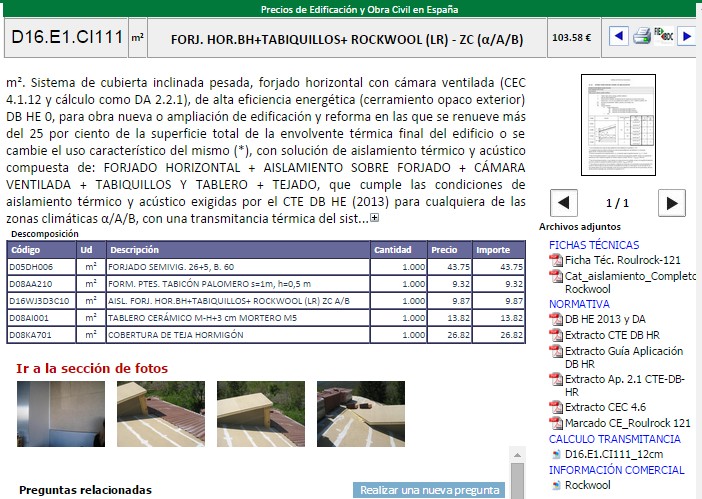Screen dimensions: 702x499
Task: Open PDF icon for Extracto CEC 4.6
Action: [556, 407]
